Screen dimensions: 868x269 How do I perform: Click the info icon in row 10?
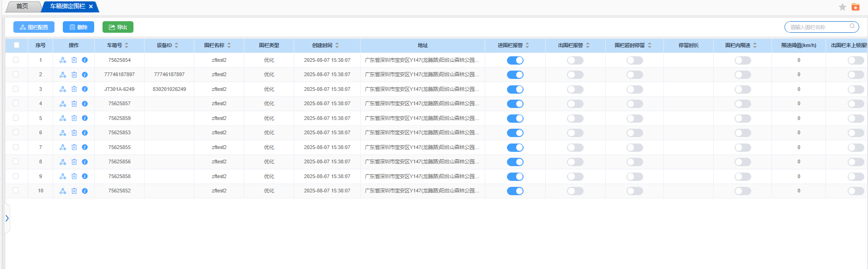[85, 191]
